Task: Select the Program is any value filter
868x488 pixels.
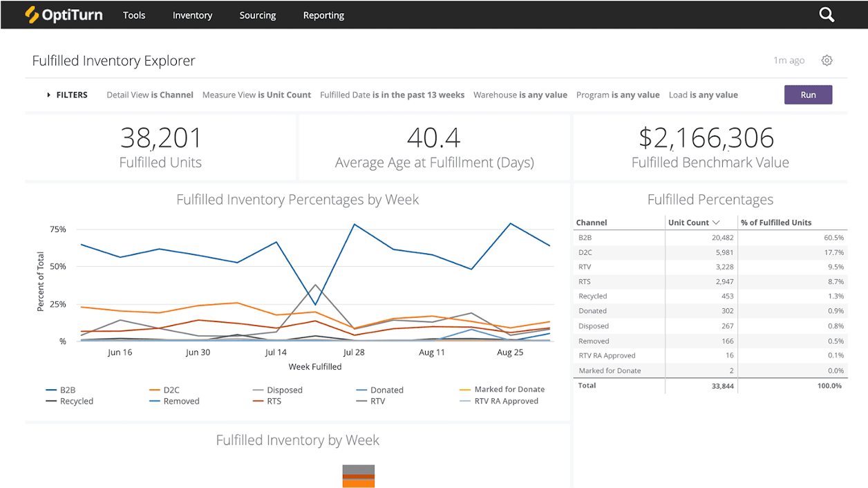Action: (618, 95)
